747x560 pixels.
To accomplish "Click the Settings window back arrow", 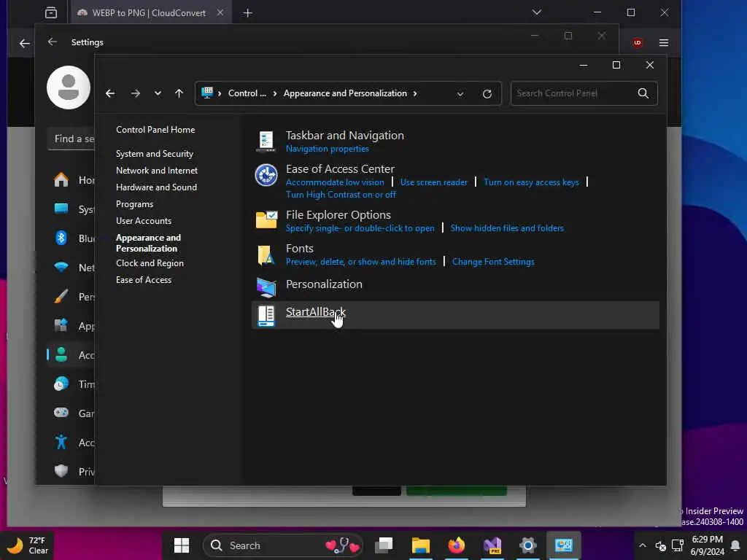I will [x=53, y=42].
